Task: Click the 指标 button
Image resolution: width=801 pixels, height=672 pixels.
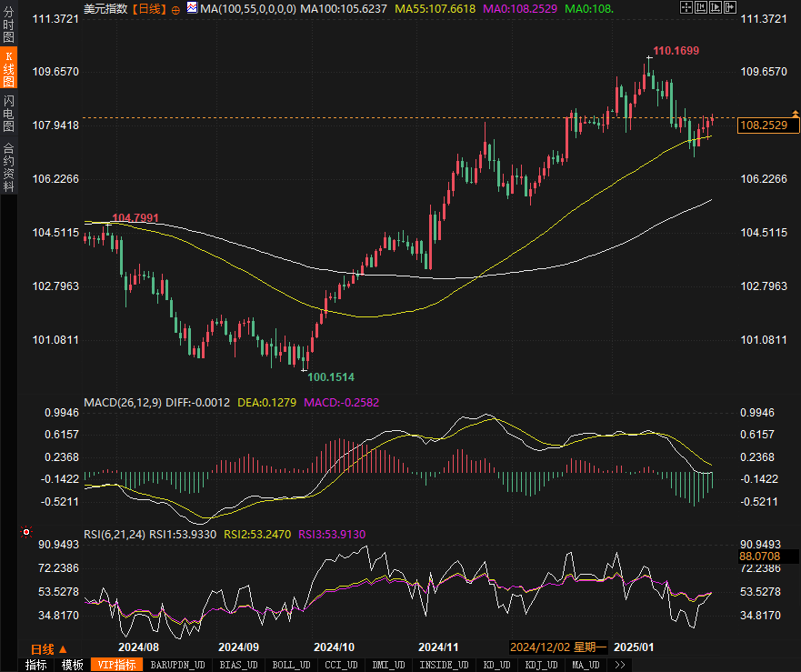Action: pos(35,665)
